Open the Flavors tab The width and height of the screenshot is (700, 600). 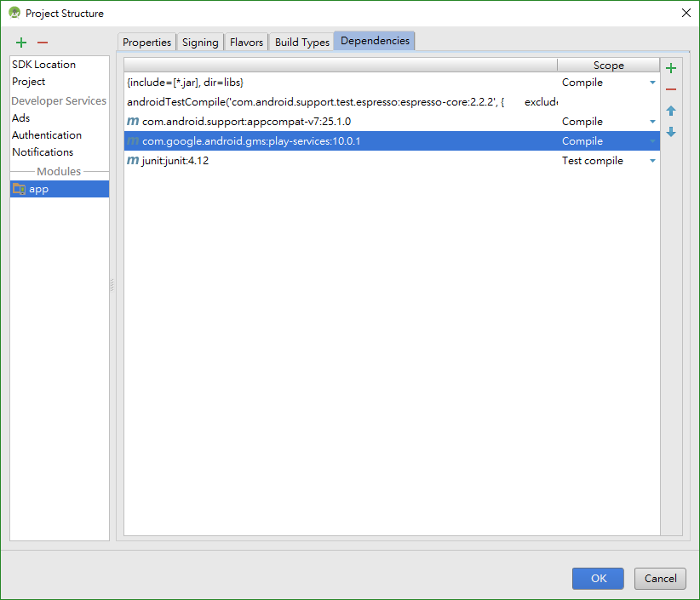[246, 43]
